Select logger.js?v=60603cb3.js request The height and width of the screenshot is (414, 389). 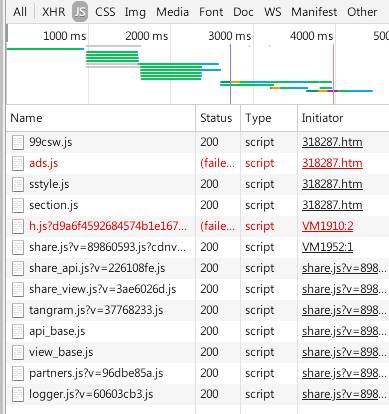point(91,394)
